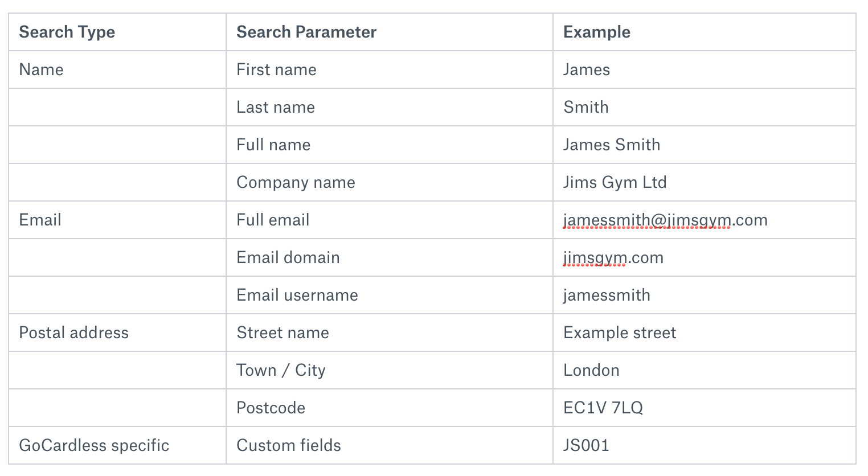This screenshot has width=868, height=476.
Task: Click the jimsgym.com domain text
Action: tap(613, 258)
